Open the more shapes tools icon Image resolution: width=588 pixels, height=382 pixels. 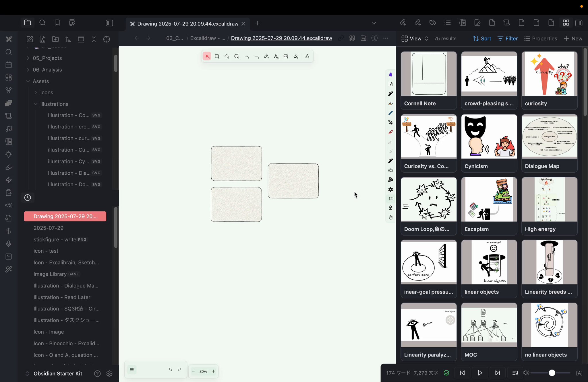(307, 56)
